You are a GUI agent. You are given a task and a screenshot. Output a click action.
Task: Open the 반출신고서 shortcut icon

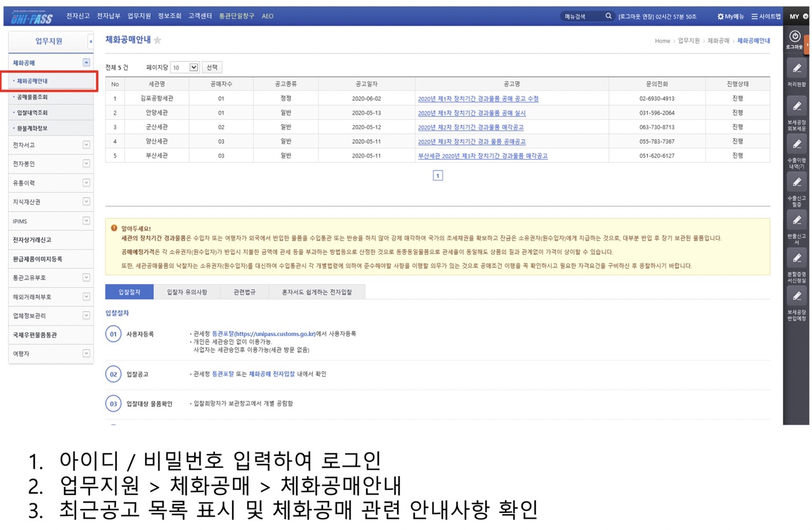(797, 220)
